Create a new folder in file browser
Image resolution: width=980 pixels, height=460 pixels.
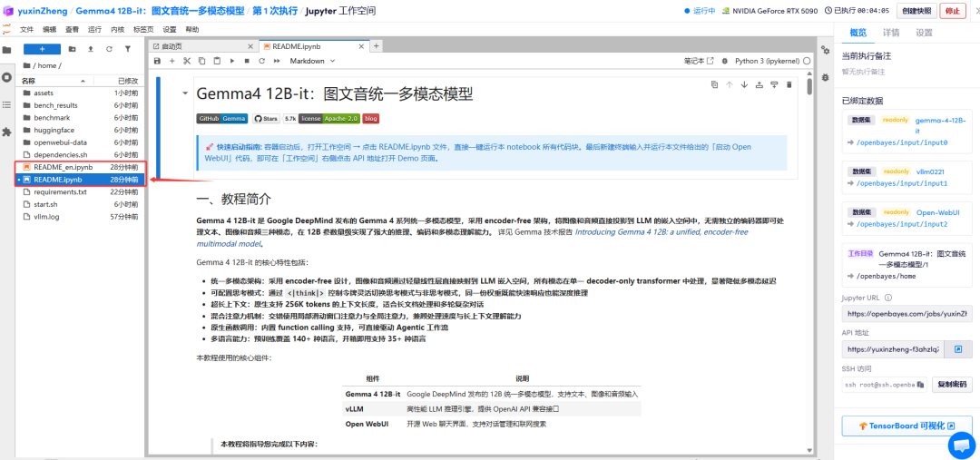(x=72, y=49)
